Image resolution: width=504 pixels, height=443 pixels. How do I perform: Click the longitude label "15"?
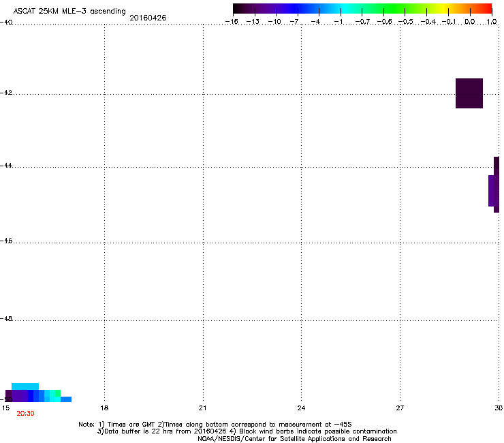click(5, 408)
